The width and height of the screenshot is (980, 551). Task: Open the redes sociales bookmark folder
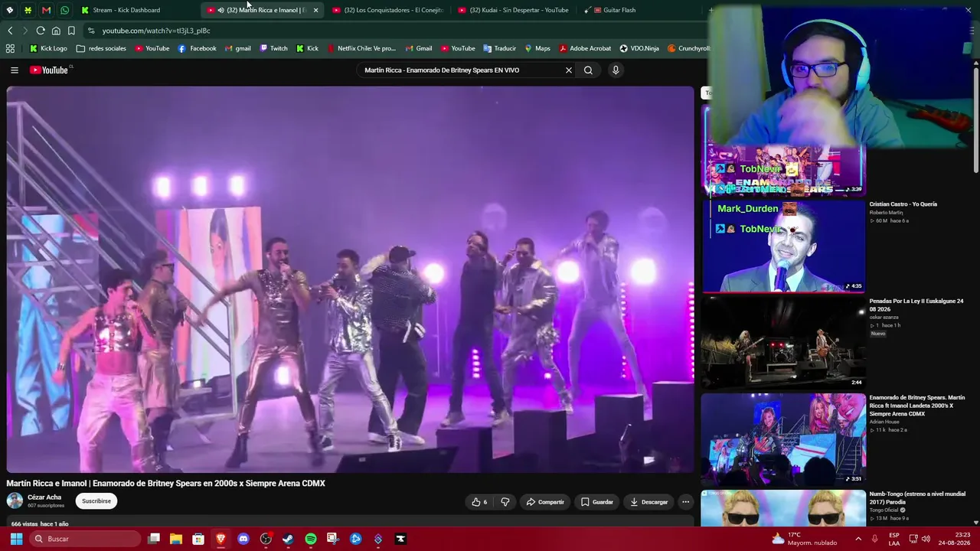point(101,48)
